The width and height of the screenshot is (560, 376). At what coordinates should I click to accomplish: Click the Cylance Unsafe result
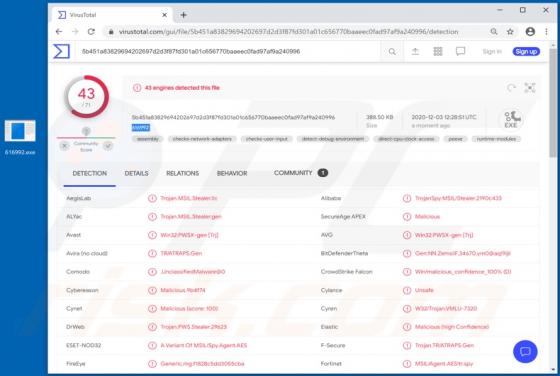tap(424, 290)
